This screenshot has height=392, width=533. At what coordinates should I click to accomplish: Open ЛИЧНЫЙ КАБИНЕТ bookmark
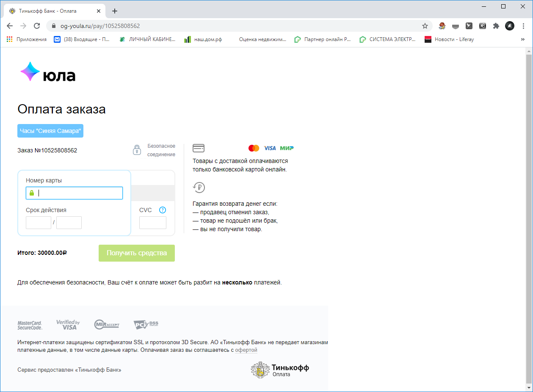pos(147,39)
